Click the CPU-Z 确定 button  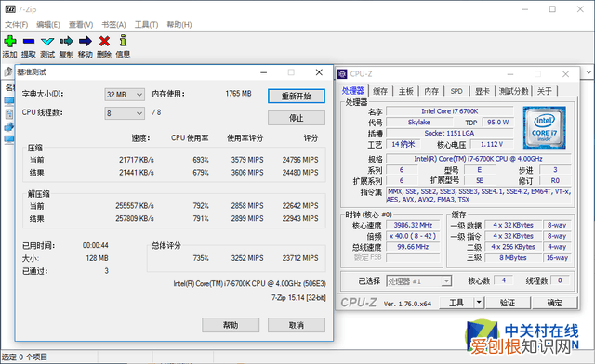554,302
